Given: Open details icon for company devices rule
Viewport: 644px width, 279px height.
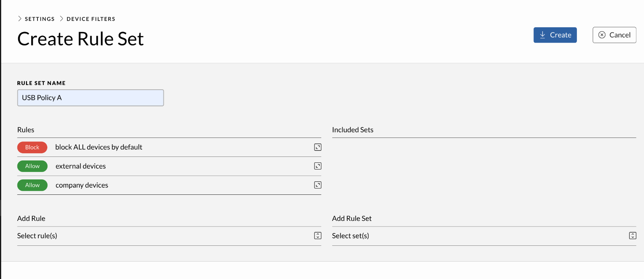Looking at the screenshot, I should pos(318,185).
